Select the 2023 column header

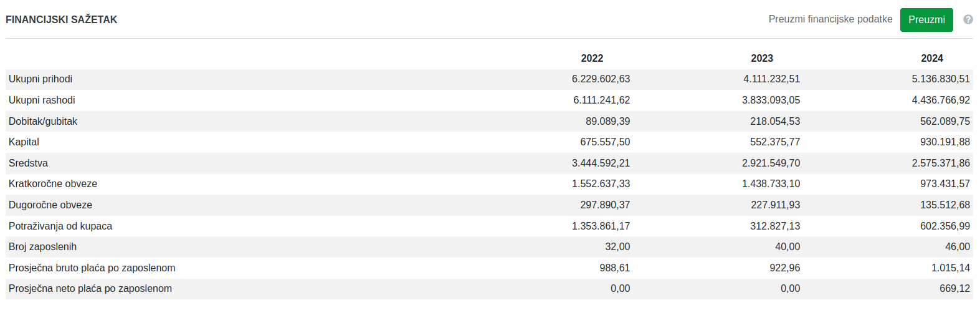click(761, 58)
